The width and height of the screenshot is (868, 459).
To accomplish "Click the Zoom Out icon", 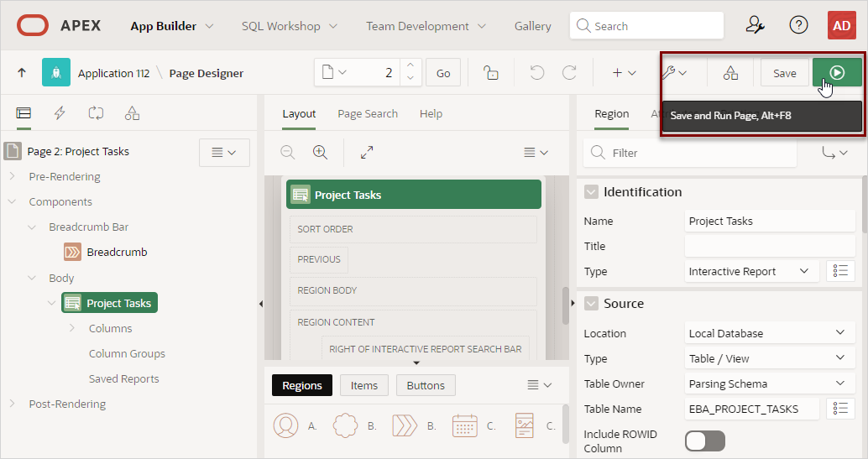I will (x=288, y=152).
